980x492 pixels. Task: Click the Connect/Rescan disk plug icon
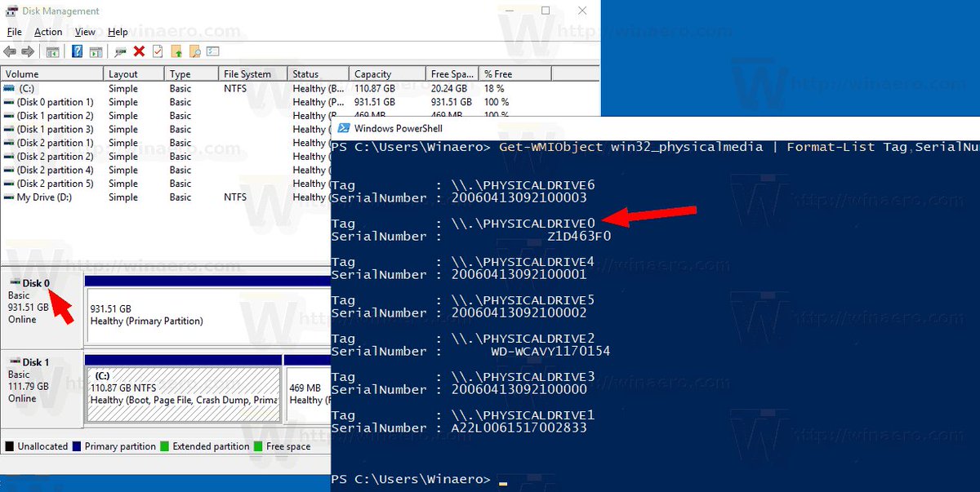click(121, 51)
